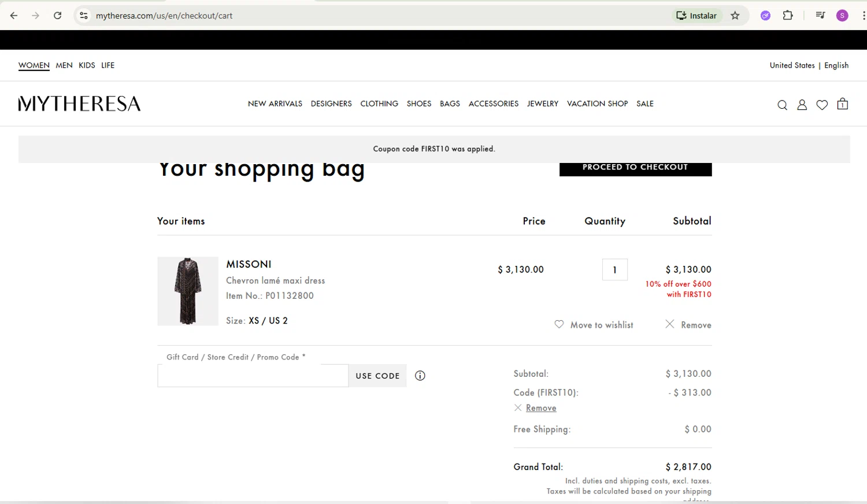Click the address bar URL
The width and height of the screenshot is (867, 504).
[x=164, y=16]
